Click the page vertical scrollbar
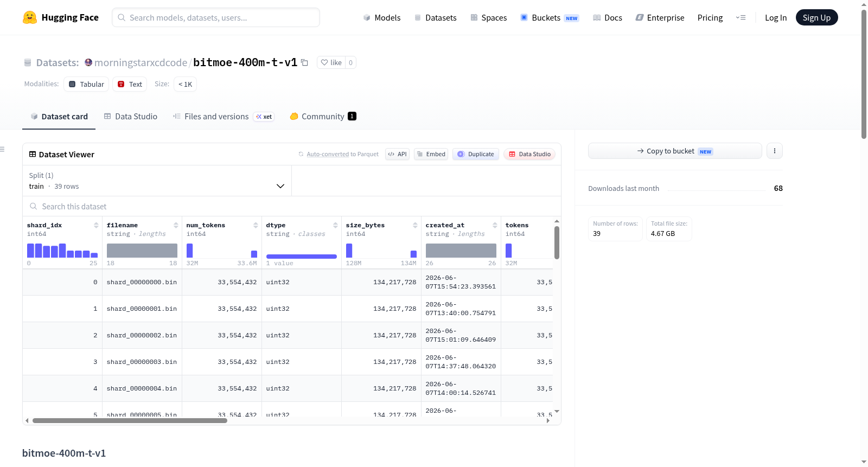868x467 pixels. (864, 73)
